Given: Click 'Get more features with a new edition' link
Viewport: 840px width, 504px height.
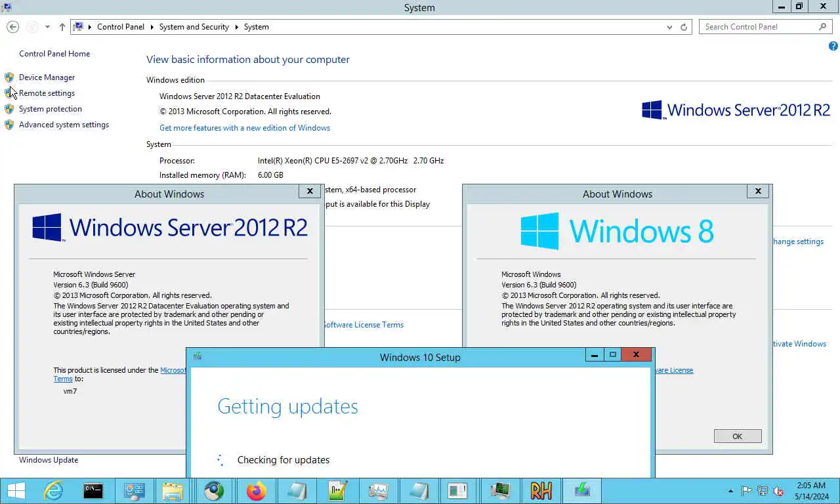Looking at the screenshot, I should click(x=245, y=128).
